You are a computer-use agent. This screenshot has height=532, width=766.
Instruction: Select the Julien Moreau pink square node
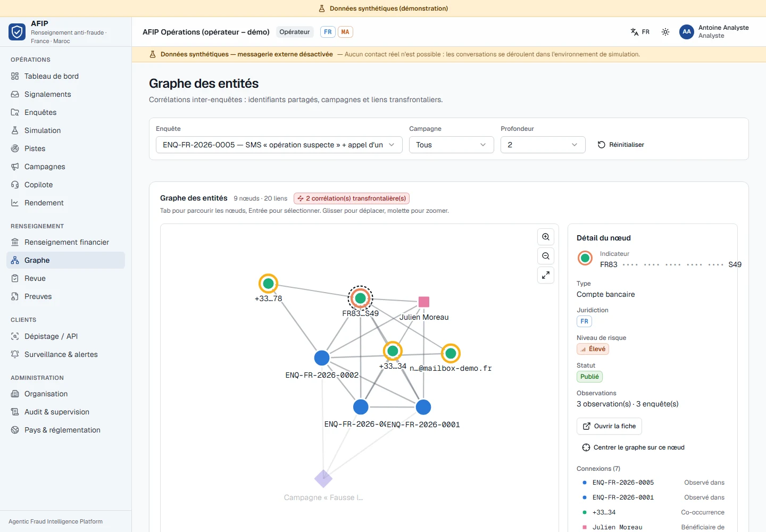click(424, 302)
